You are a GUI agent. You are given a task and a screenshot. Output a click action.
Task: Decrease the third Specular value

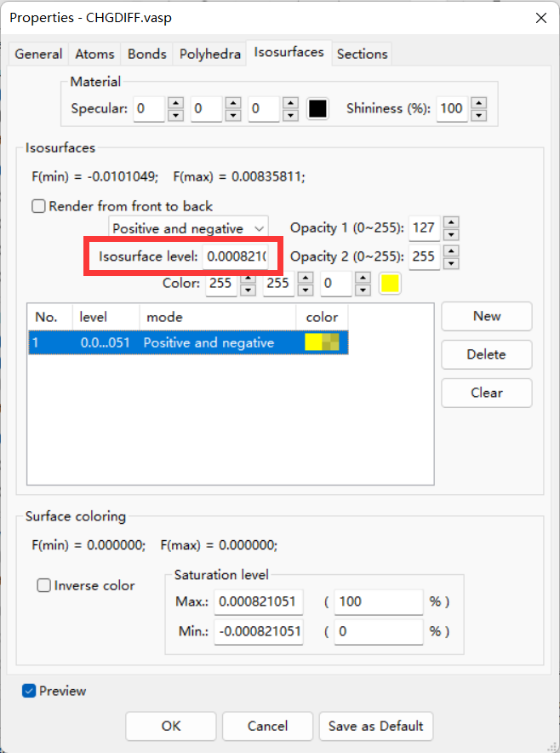point(290,115)
